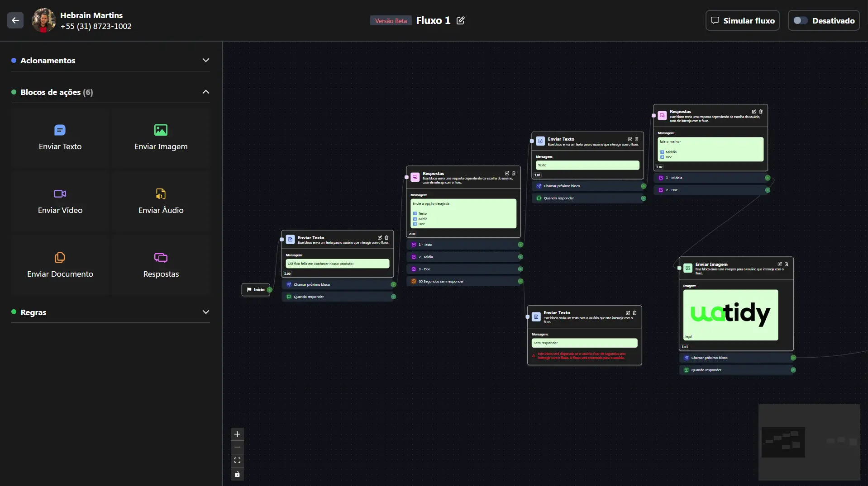Click the Início start node
Viewport: 868px width, 486px height.
[x=256, y=289]
